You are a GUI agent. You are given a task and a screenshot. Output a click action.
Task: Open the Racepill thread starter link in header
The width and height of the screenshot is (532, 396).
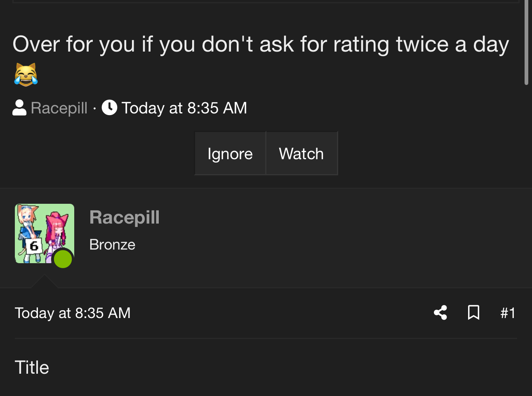click(x=59, y=108)
